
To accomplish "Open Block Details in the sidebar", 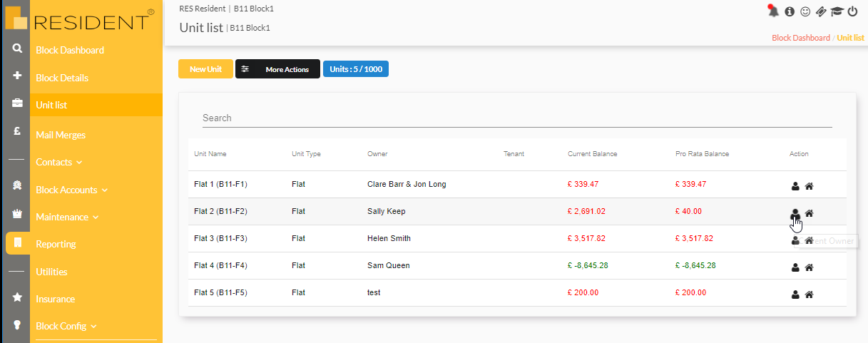I will coord(62,78).
